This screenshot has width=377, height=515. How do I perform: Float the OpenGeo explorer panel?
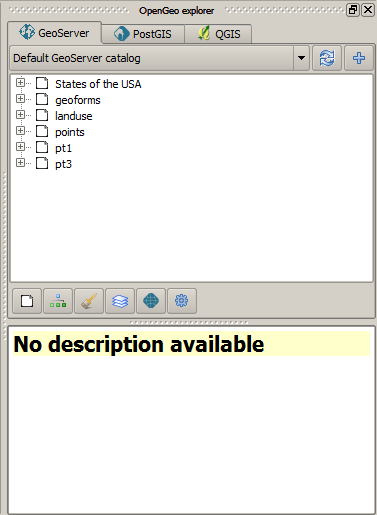[353, 10]
